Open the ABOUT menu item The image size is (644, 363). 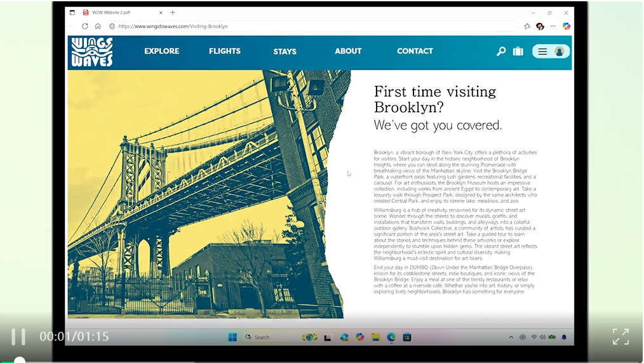[x=348, y=51]
